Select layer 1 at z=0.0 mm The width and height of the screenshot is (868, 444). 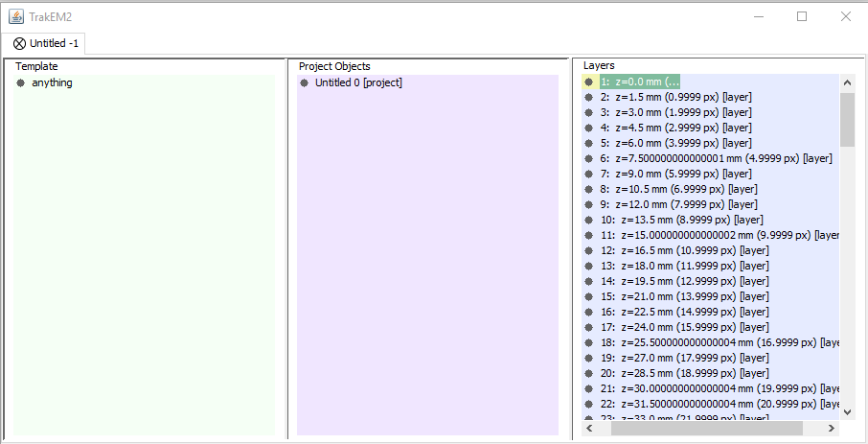pos(640,82)
